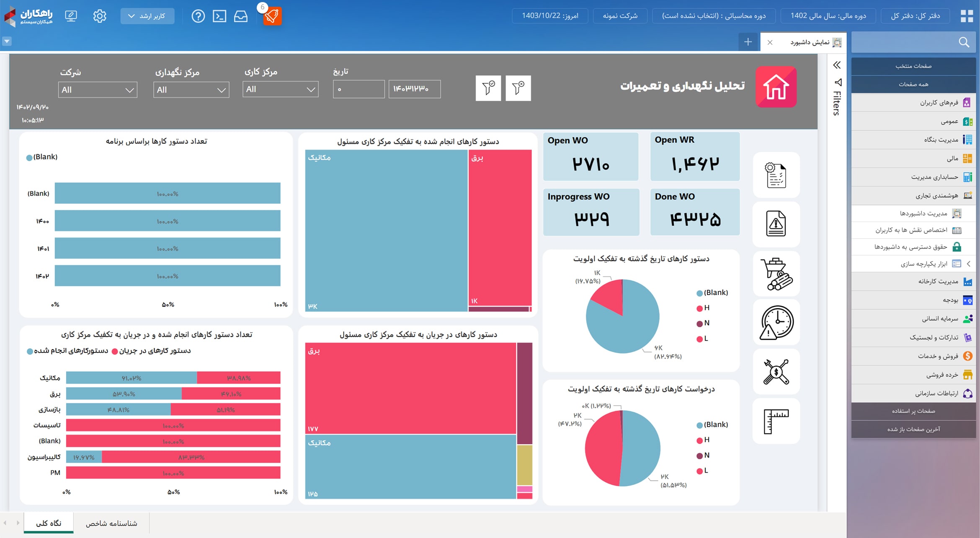Click the pink home dashboard icon
The height and width of the screenshot is (538, 980).
[x=776, y=87]
